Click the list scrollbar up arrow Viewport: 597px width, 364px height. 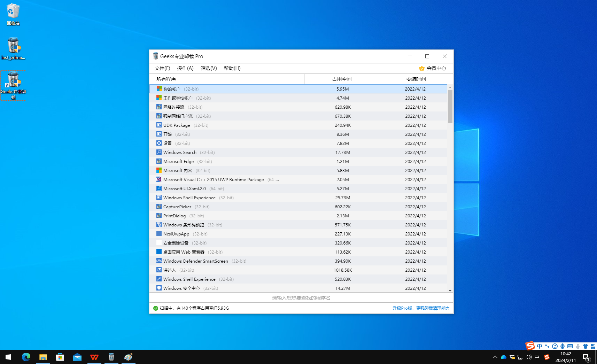pos(450,87)
